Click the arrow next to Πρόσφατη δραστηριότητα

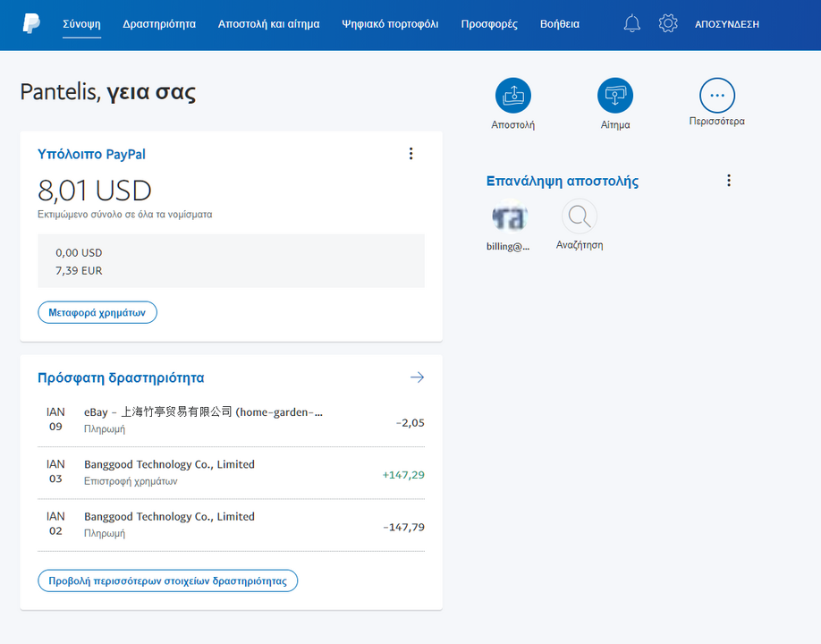click(x=418, y=377)
